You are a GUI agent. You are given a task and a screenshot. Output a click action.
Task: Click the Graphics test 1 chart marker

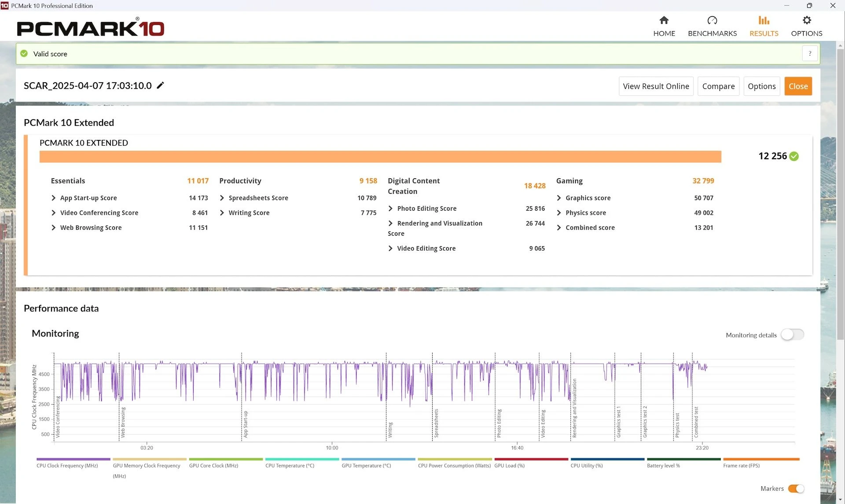[618, 422]
